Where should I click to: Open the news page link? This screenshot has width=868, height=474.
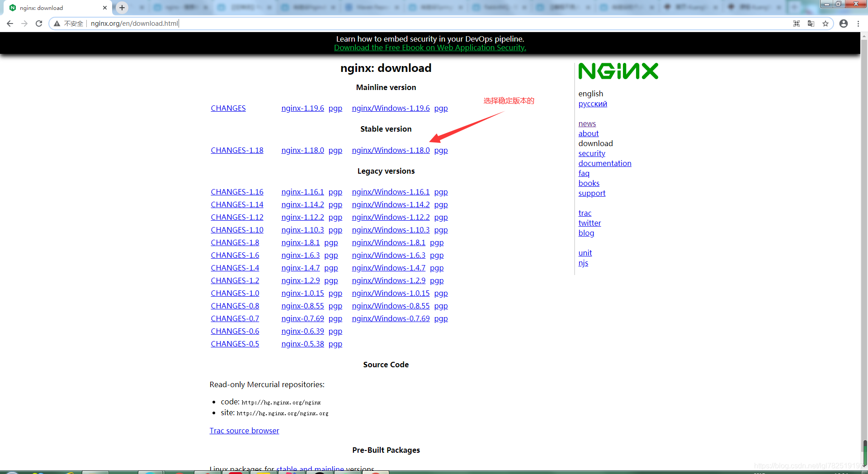click(587, 123)
